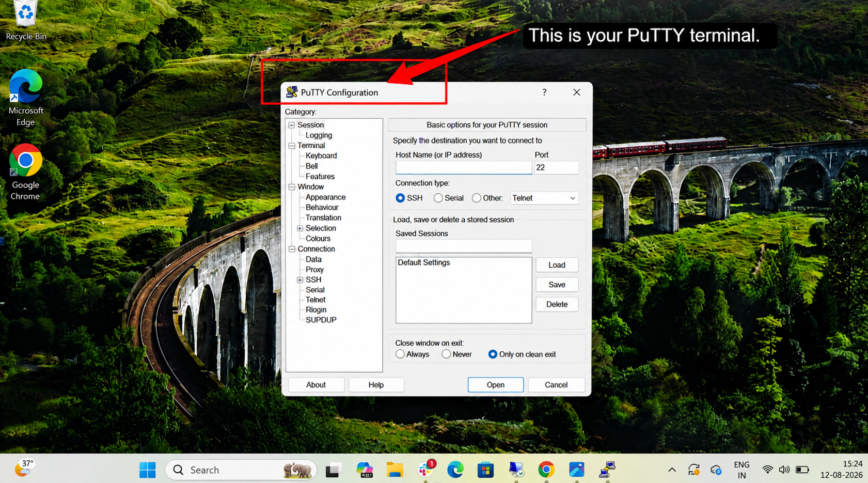Open Colours category

(318, 239)
